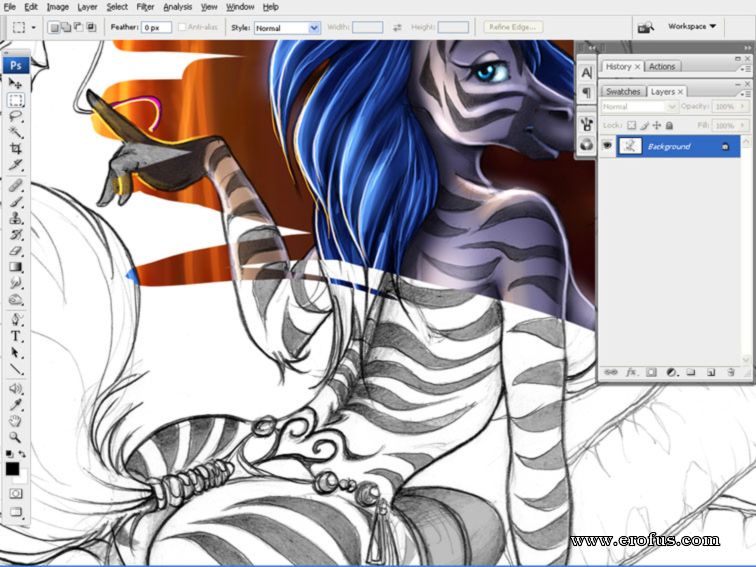This screenshot has width=756, height=567.
Task: Choose New selection mode in options bar
Action: 54,27
